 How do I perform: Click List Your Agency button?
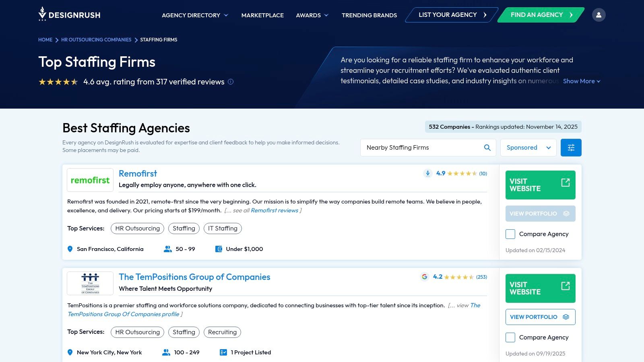click(452, 15)
